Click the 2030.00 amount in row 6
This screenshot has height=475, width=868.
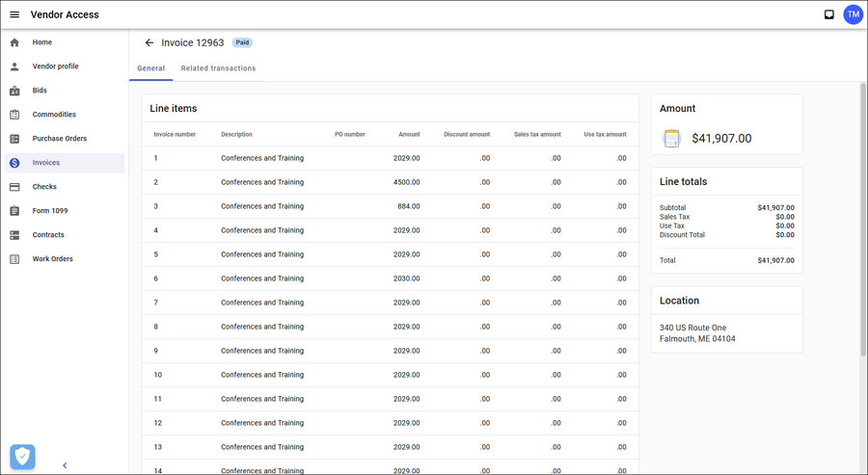click(406, 278)
